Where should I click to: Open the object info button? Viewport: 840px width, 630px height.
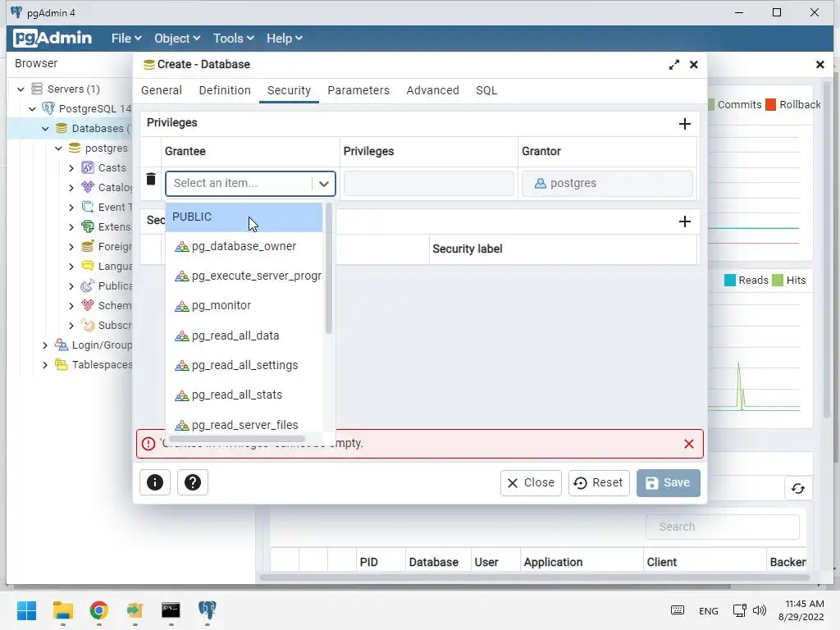click(x=155, y=482)
